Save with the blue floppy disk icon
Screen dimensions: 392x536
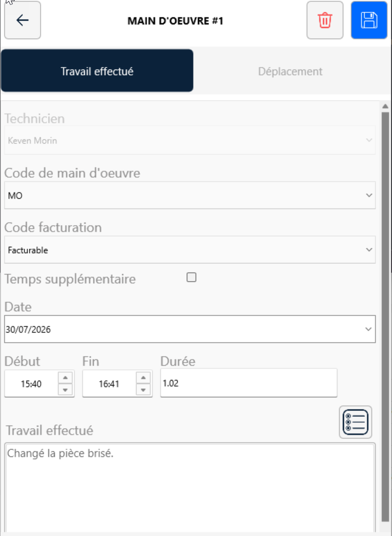tap(369, 20)
